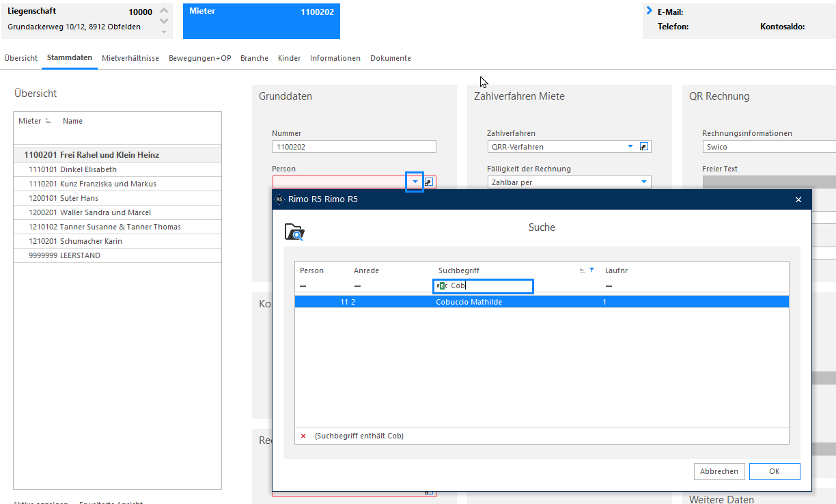Viewport: 836px width, 504px height.
Task: Go to next Liegenschaft with down chevron
Action: tap(163, 21)
